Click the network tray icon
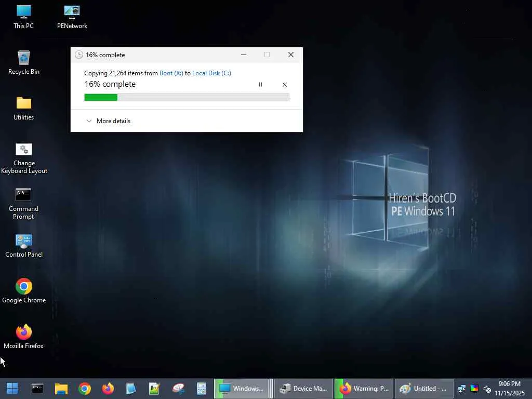The image size is (532, 399). click(x=462, y=389)
